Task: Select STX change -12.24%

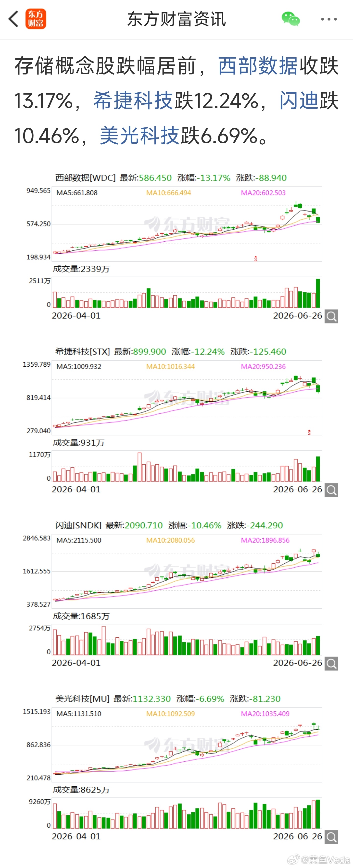Action: coord(208,352)
